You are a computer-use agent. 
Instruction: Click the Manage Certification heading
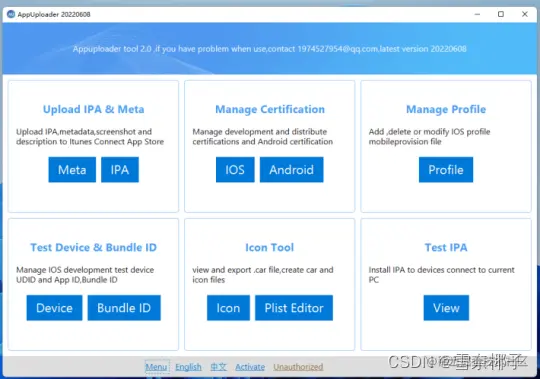tap(270, 109)
